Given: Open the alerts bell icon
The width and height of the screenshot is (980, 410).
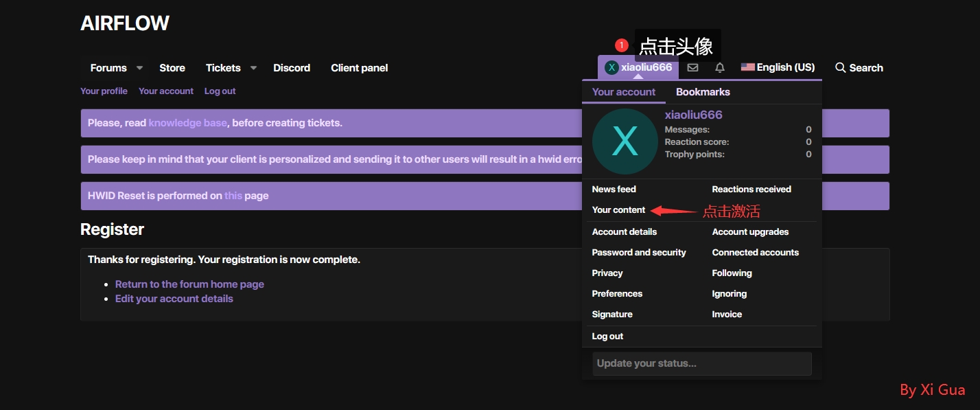Looking at the screenshot, I should point(719,68).
